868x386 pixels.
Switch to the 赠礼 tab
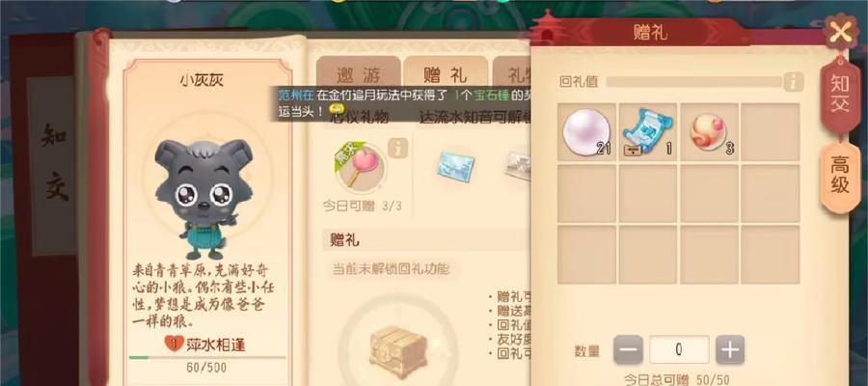pyautogui.click(x=445, y=74)
